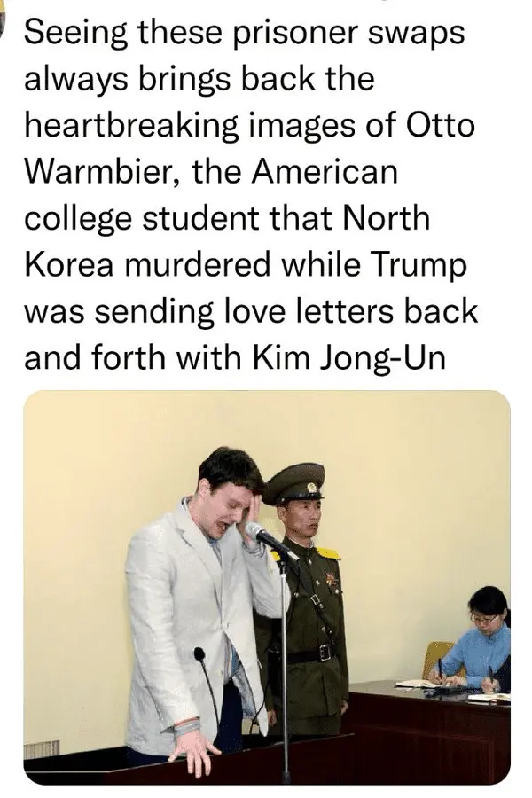Click the guard's military cap in the photo
Screen dimensions: 532x798
293,483
